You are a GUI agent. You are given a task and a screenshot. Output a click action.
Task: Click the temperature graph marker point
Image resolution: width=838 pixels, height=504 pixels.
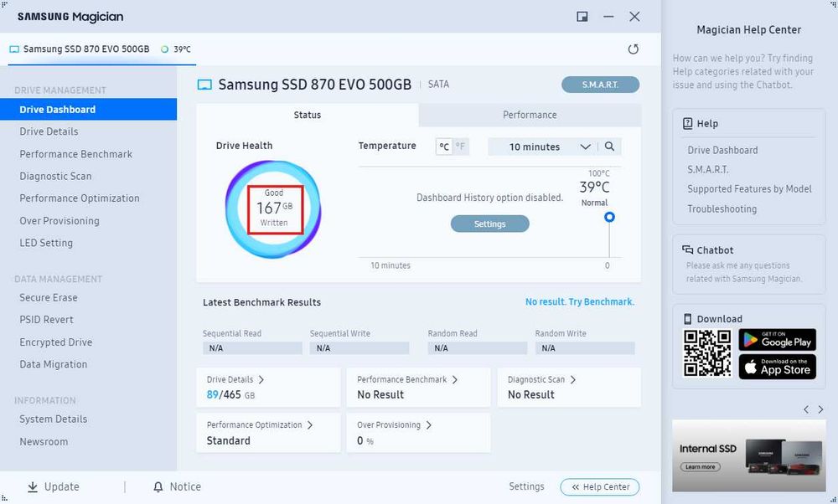[609, 217]
